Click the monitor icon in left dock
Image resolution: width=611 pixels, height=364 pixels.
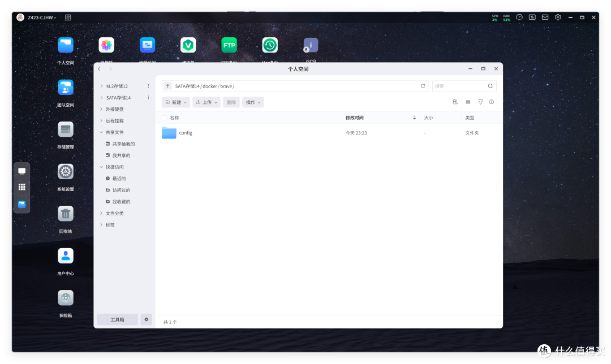click(22, 171)
